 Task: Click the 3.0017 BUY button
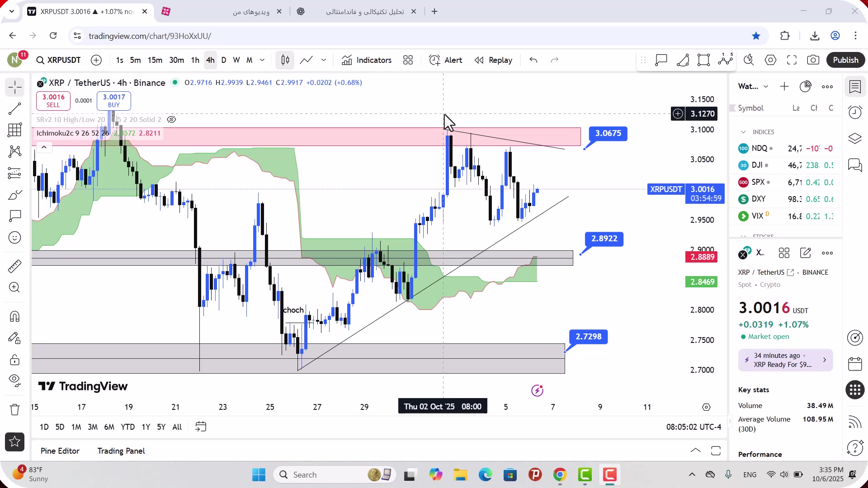pyautogui.click(x=114, y=101)
